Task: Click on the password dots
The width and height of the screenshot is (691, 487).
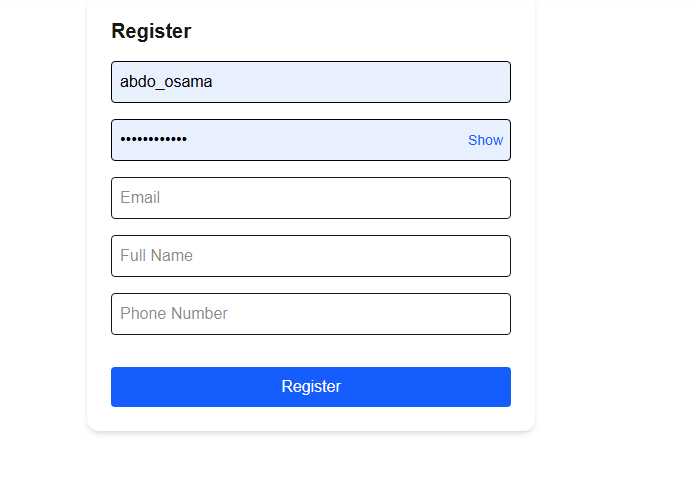Action: 153,139
